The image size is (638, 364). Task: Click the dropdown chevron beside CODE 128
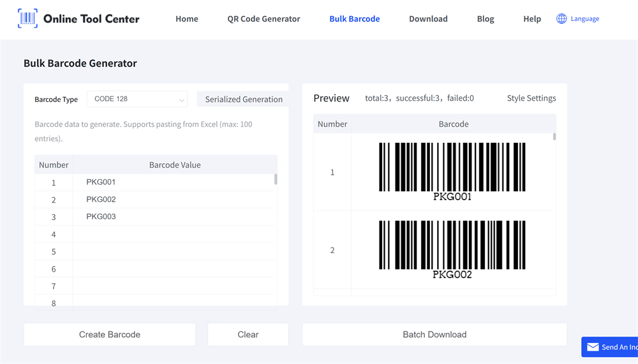[x=182, y=99]
